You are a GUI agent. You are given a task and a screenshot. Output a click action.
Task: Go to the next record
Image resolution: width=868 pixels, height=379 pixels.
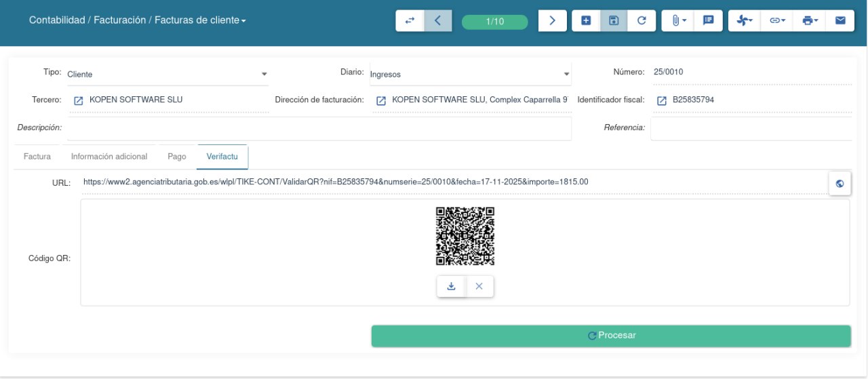pyautogui.click(x=552, y=21)
